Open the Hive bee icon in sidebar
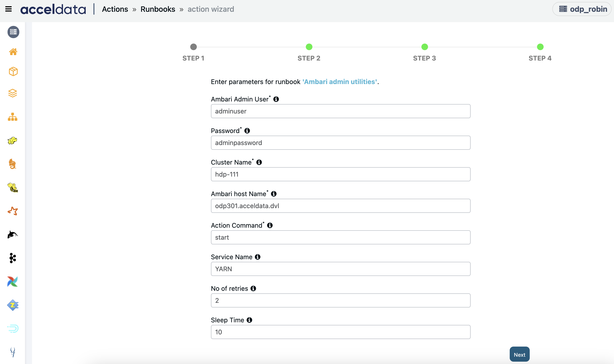This screenshot has height=364, width=614. (x=12, y=187)
